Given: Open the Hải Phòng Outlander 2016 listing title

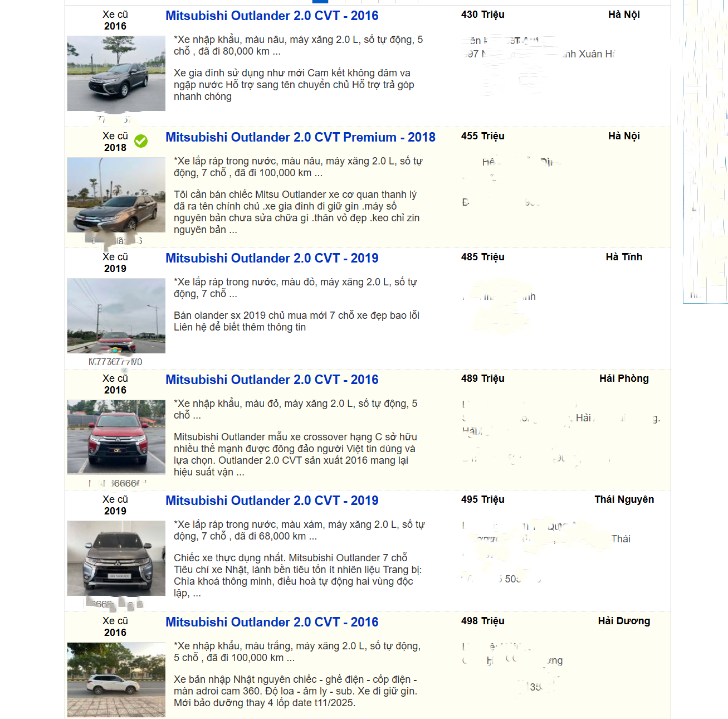Looking at the screenshot, I should coord(272,380).
